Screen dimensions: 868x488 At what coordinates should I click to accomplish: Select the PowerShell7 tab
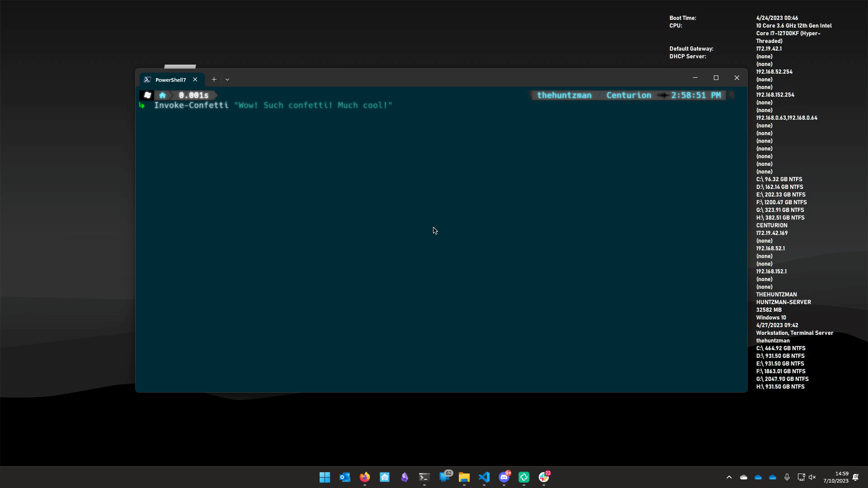click(170, 80)
